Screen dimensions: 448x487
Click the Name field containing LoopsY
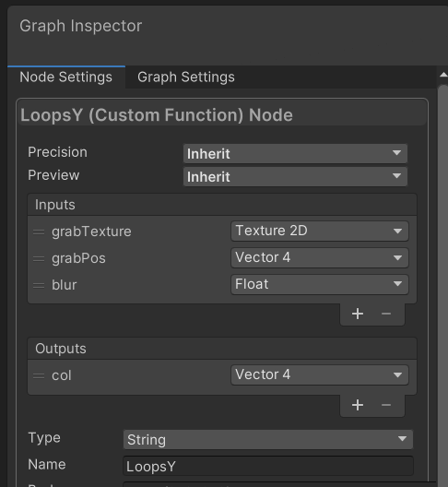[268, 466]
